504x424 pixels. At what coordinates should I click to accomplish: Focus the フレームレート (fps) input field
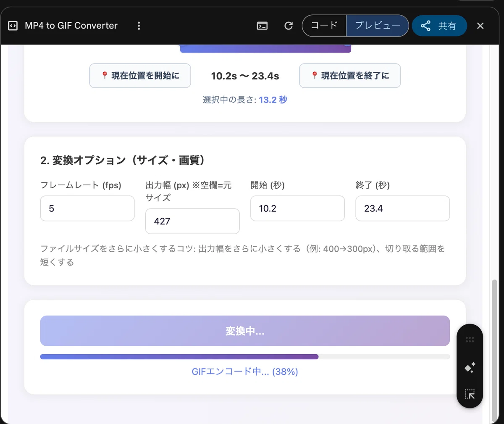(x=87, y=208)
